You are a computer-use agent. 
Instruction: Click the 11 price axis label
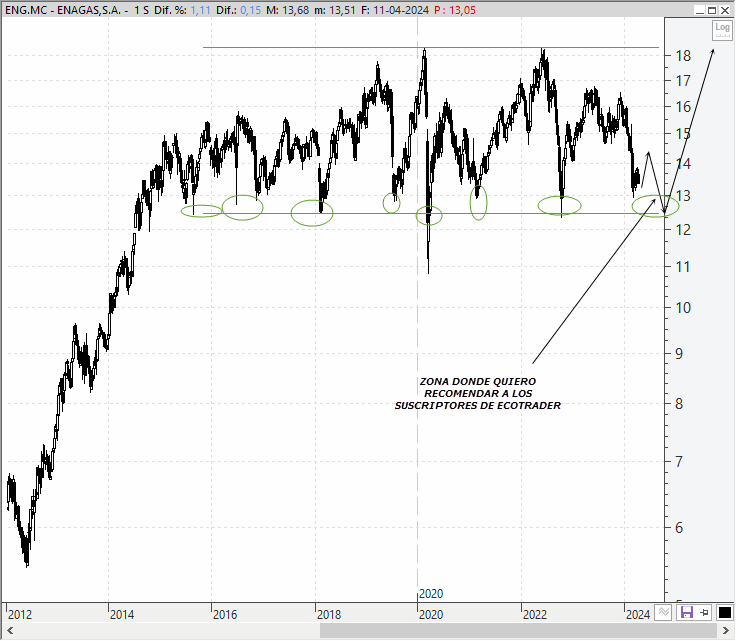pos(683,267)
